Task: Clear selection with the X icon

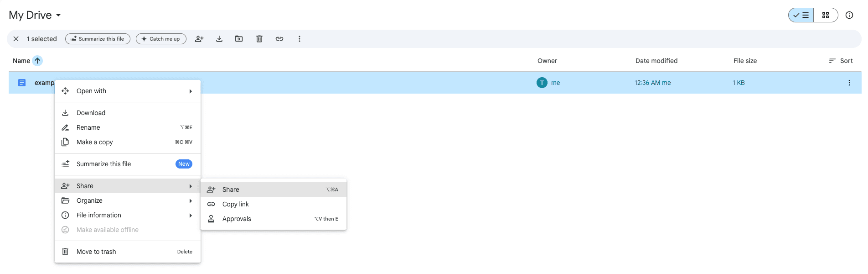Action: point(16,39)
